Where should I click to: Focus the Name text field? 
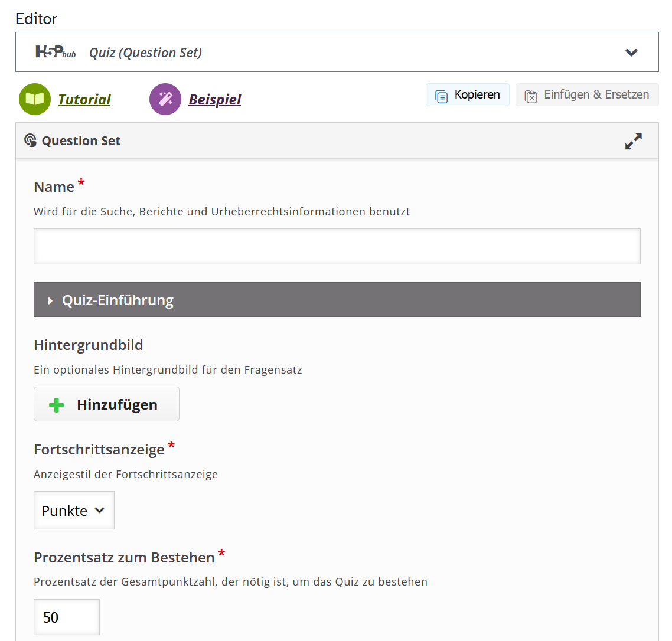(337, 246)
